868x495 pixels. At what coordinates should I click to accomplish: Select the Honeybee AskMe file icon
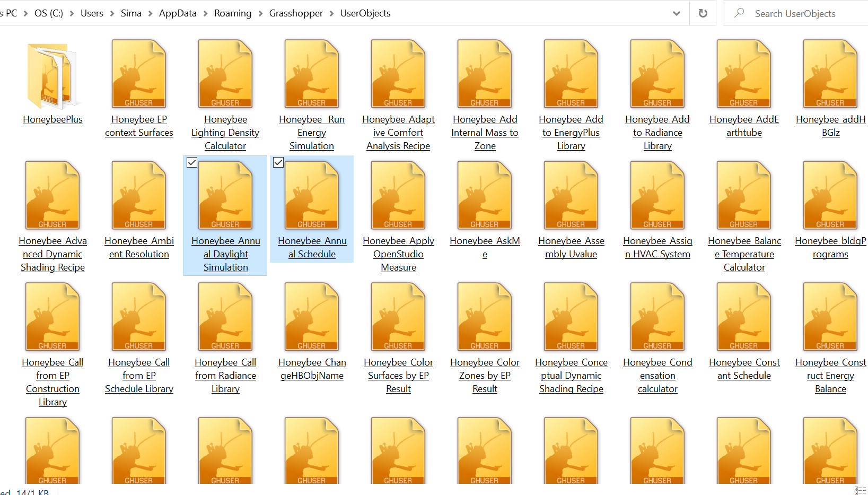(x=485, y=195)
